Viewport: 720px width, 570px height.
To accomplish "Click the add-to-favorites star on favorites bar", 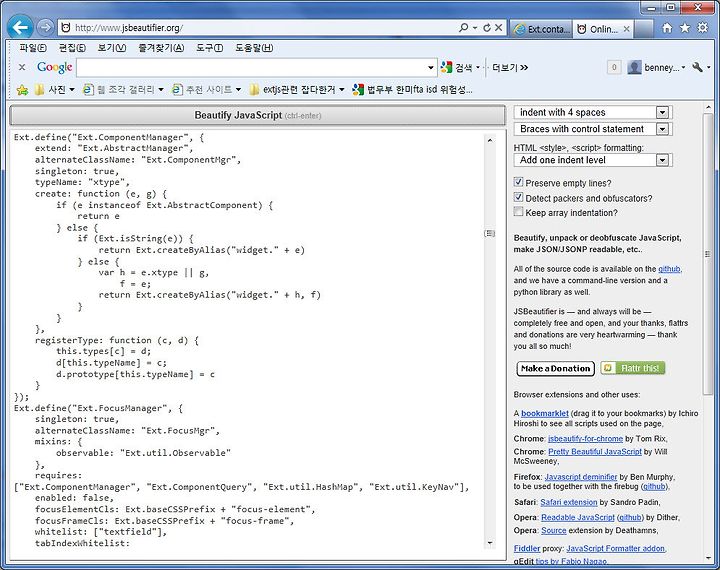I will 22,90.
